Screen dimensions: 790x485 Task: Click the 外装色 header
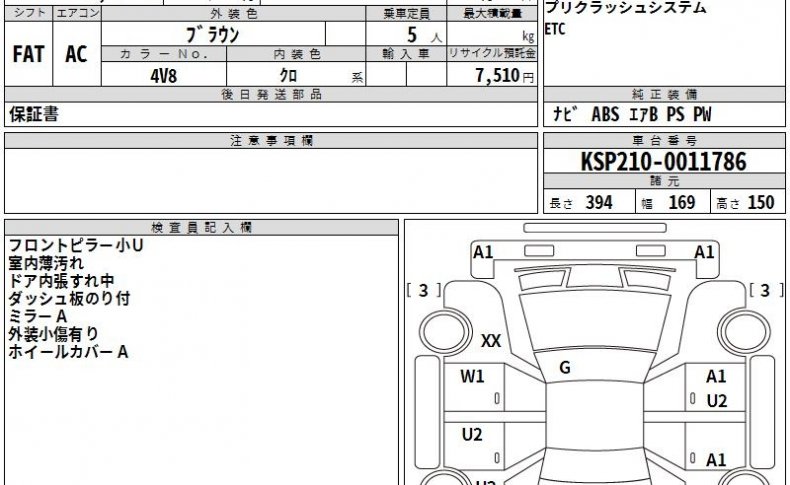233,14
